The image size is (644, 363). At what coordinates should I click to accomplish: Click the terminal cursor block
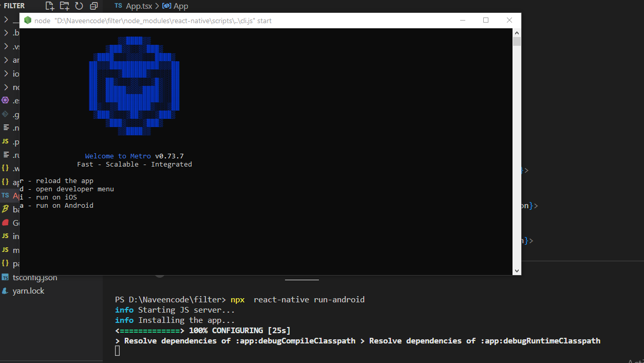click(118, 351)
